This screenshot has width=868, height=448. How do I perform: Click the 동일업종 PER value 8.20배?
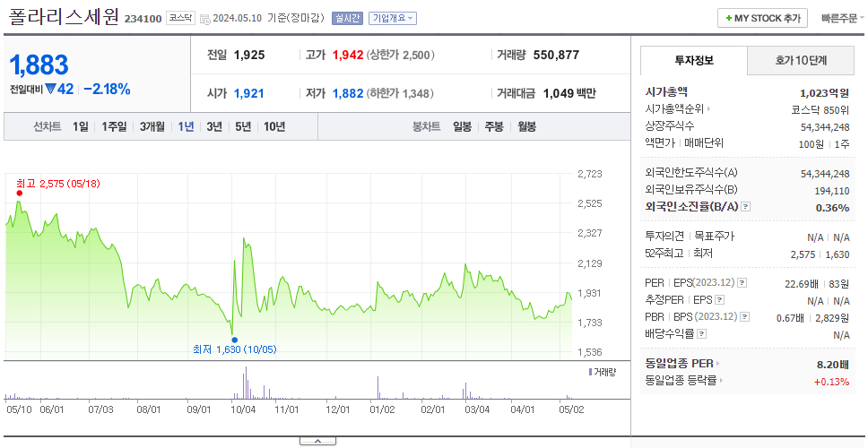coord(834,365)
